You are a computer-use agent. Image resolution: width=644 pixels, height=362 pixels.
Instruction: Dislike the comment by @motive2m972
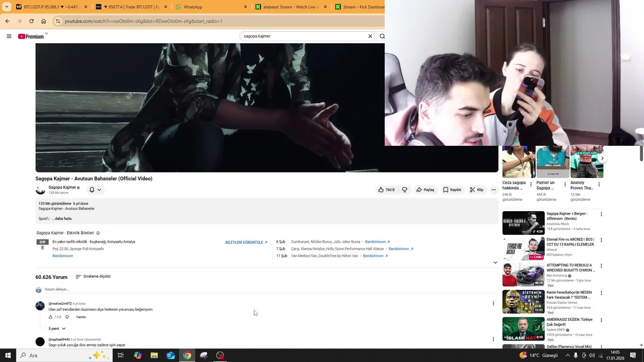pos(67,317)
